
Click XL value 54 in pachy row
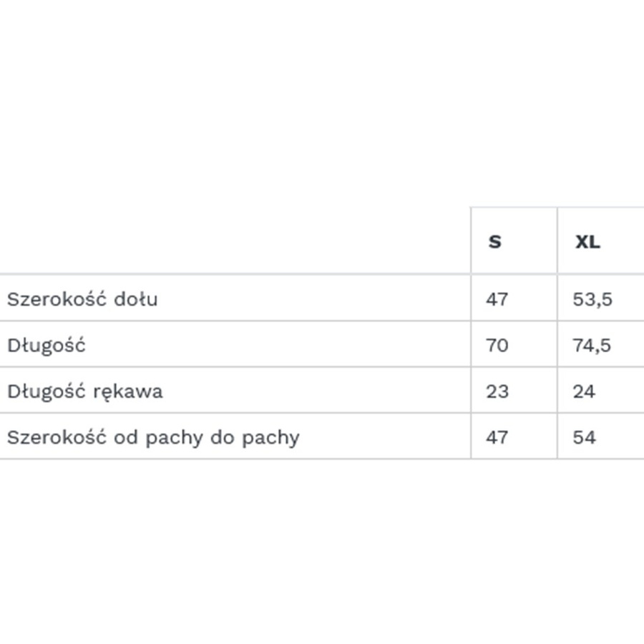(584, 437)
